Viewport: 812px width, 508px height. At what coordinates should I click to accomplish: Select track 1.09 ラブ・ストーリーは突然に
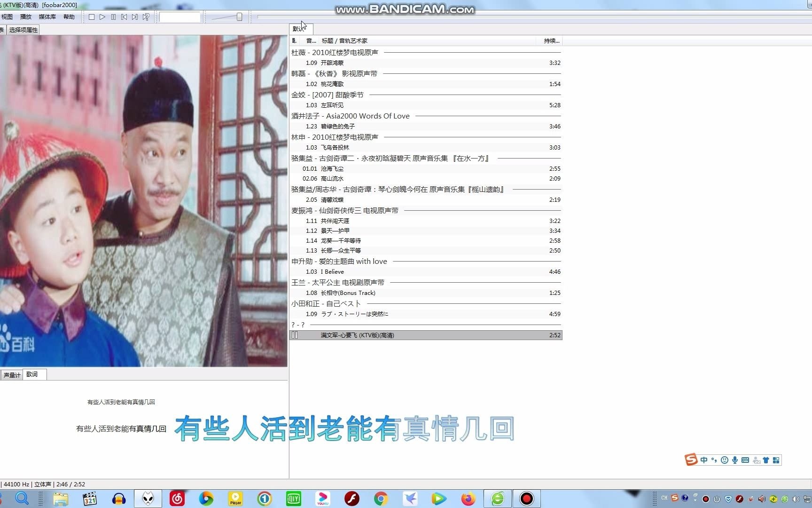coord(426,314)
